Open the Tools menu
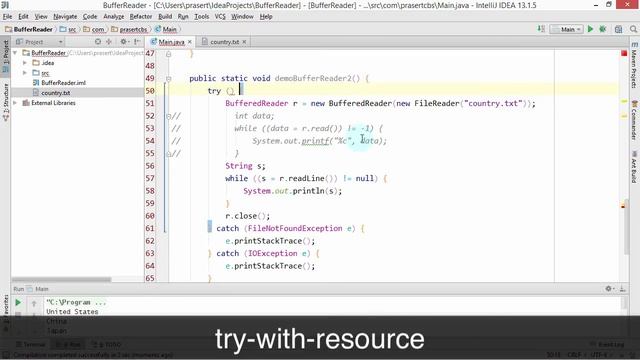640x360 pixels. [201, 17]
